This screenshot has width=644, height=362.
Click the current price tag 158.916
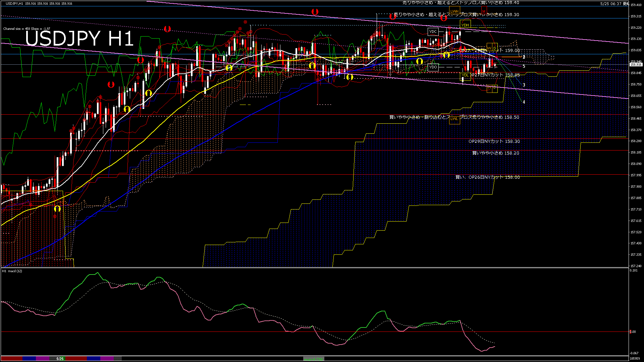[636, 64]
